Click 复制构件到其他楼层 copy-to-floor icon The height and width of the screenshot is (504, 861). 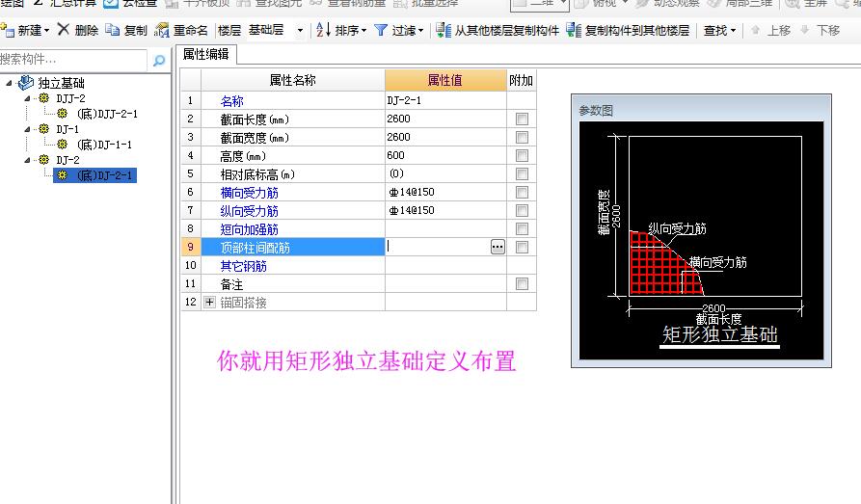pyautogui.click(x=574, y=30)
